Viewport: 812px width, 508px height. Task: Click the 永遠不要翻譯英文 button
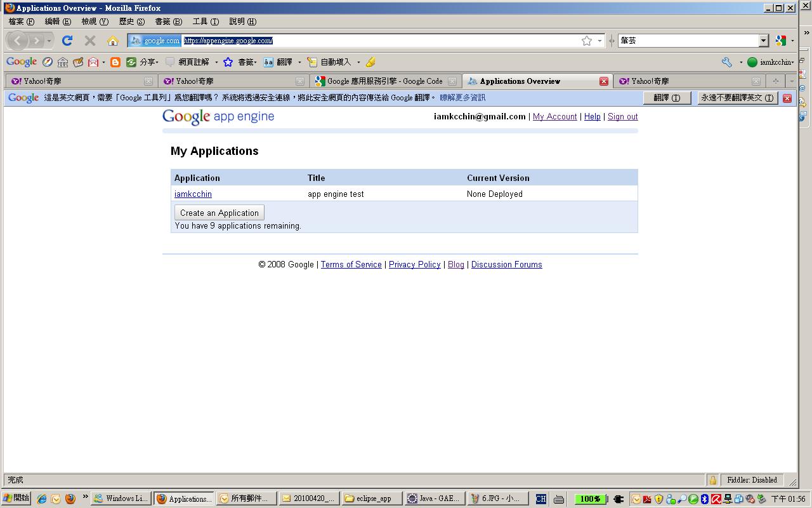coord(738,98)
